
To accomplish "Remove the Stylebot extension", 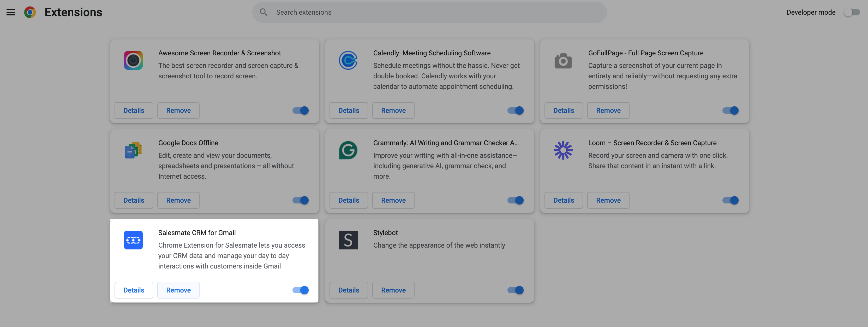I will point(393,290).
